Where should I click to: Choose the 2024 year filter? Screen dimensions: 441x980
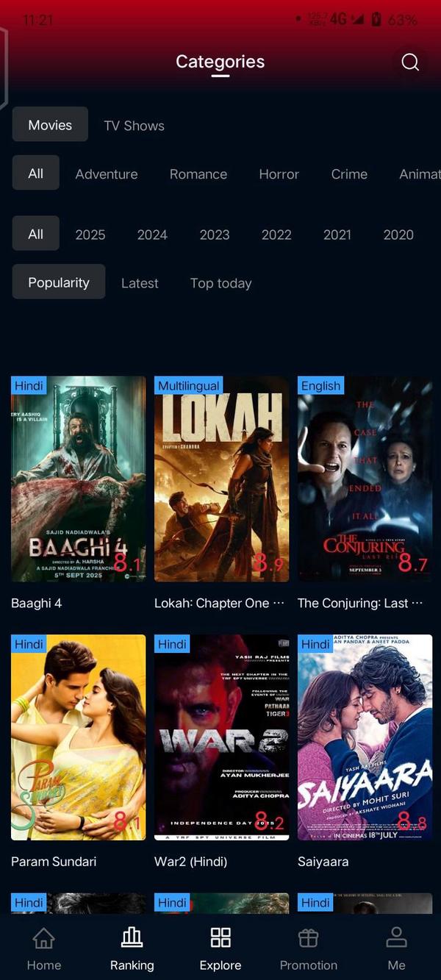point(152,235)
